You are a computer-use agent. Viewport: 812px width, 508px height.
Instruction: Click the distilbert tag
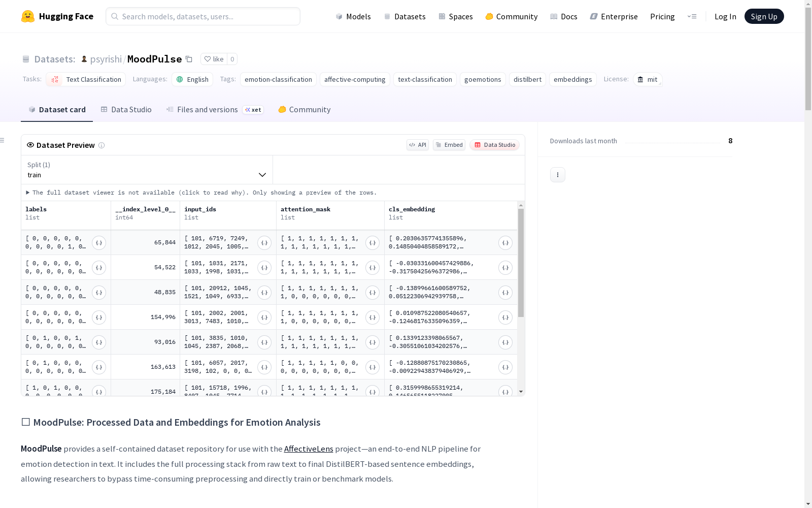tap(527, 79)
